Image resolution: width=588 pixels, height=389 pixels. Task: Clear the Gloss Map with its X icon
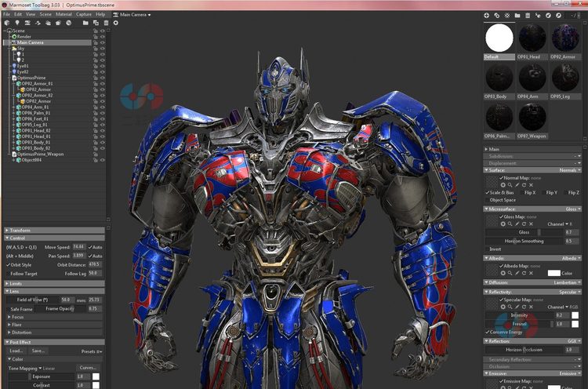click(x=531, y=224)
